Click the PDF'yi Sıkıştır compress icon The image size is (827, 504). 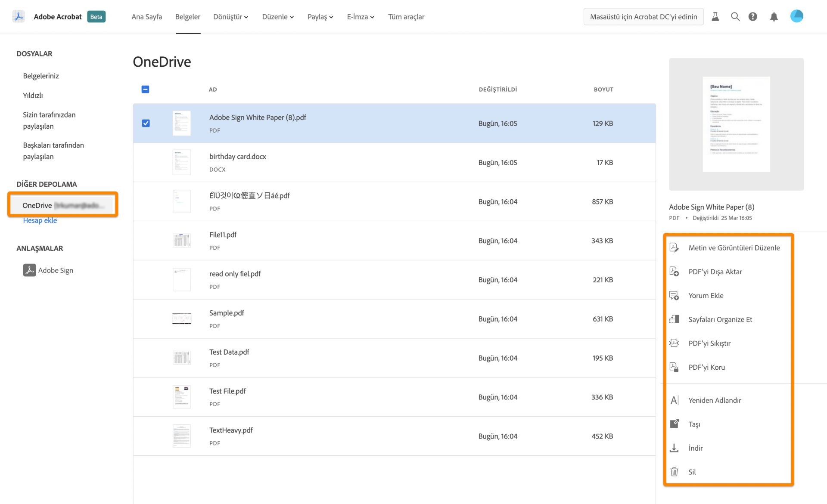(674, 343)
